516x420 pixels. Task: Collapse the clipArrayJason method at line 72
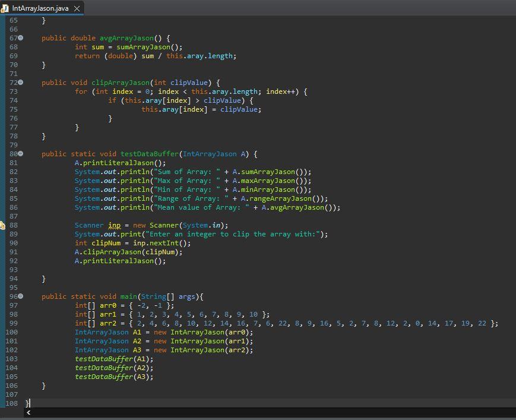point(21,83)
